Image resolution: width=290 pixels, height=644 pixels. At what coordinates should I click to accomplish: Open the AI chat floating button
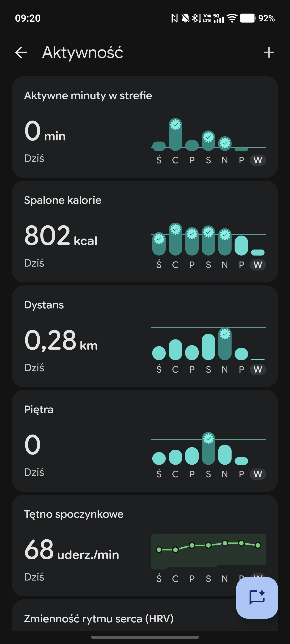tap(257, 597)
